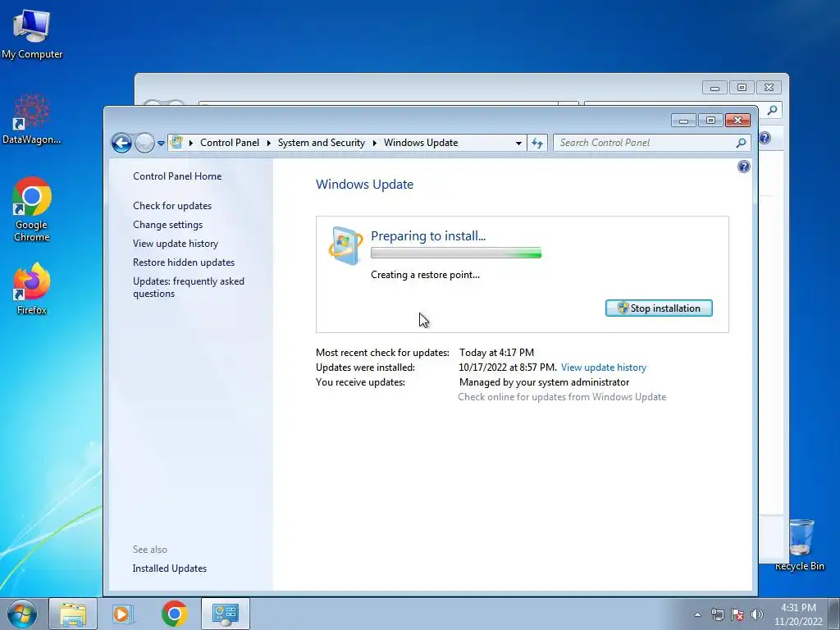This screenshot has height=630, width=840.
Task: Click the installation progress bar
Action: [x=456, y=253]
